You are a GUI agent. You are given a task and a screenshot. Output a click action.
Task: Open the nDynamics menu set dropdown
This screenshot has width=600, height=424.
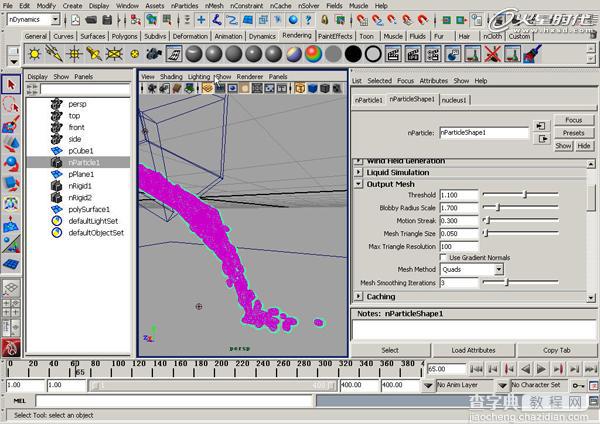[x=55, y=19]
